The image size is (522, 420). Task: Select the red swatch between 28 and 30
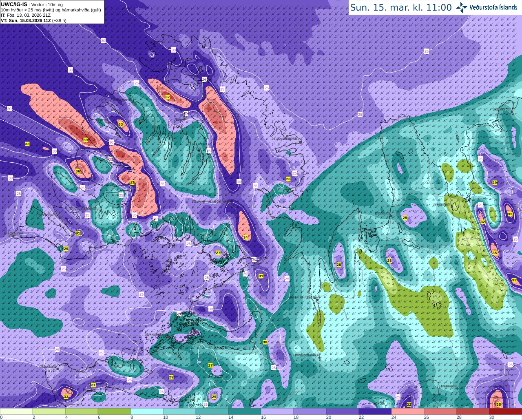473,411
